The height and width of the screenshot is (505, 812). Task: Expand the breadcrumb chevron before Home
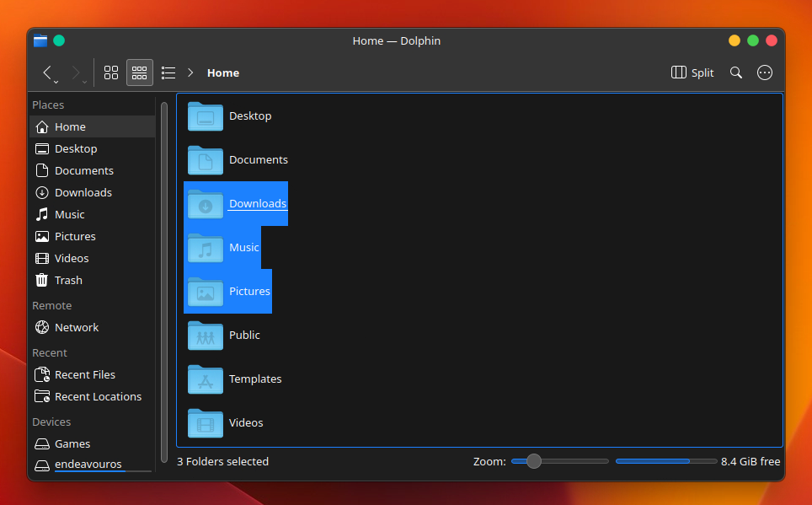[x=190, y=73]
